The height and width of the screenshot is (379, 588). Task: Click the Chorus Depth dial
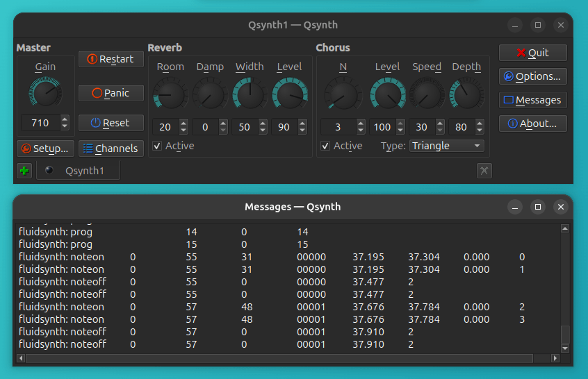click(x=466, y=93)
